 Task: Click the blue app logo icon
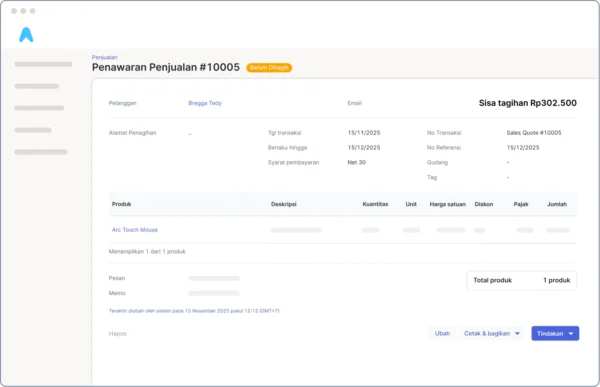pos(26,35)
